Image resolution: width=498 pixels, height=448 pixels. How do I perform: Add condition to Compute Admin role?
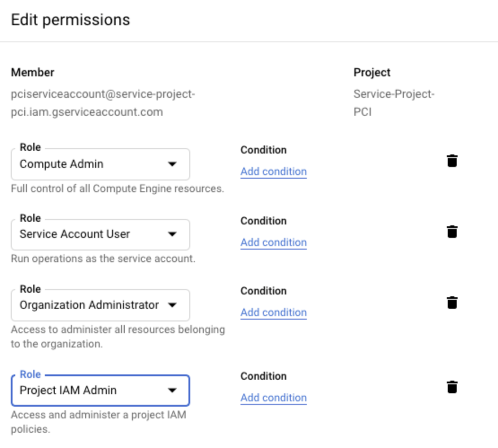click(273, 171)
